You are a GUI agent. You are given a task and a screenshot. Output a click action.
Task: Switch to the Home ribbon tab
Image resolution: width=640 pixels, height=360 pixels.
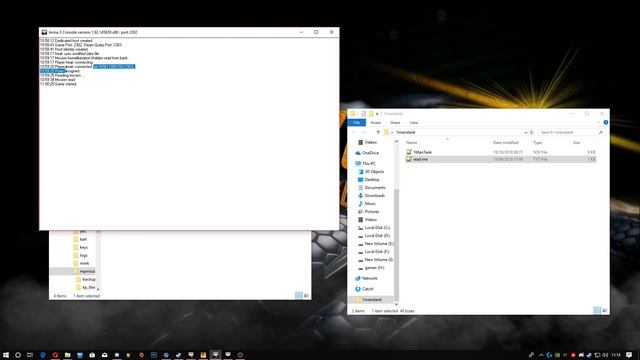point(376,122)
